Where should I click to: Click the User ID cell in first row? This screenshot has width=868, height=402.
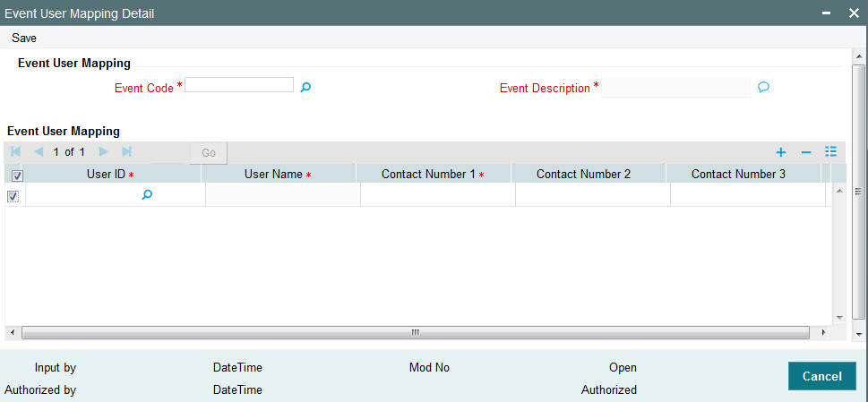point(116,195)
